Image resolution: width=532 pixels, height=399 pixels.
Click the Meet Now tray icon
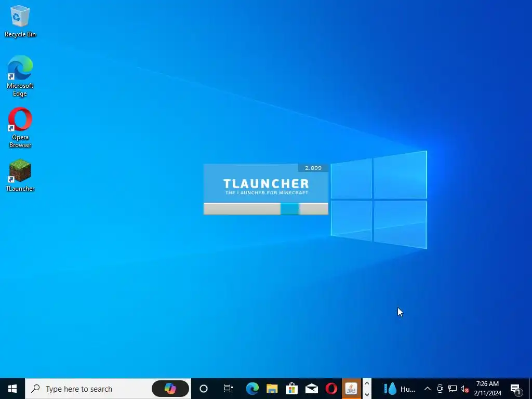click(x=440, y=389)
